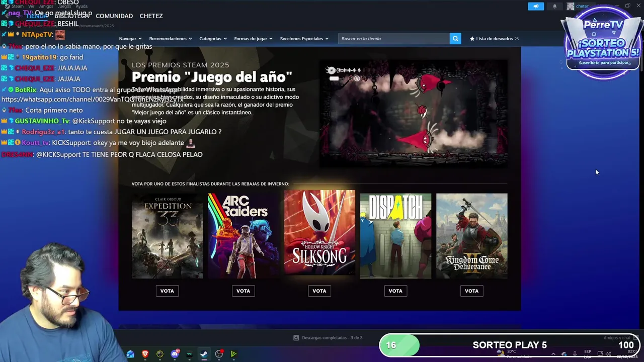Click the search magnifier button
This screenshot has width=644, height=362.
tap(455, 39)
